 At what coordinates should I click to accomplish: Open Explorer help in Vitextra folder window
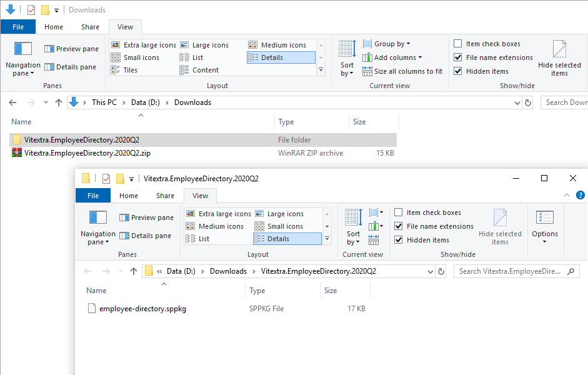tap(580, 195)
